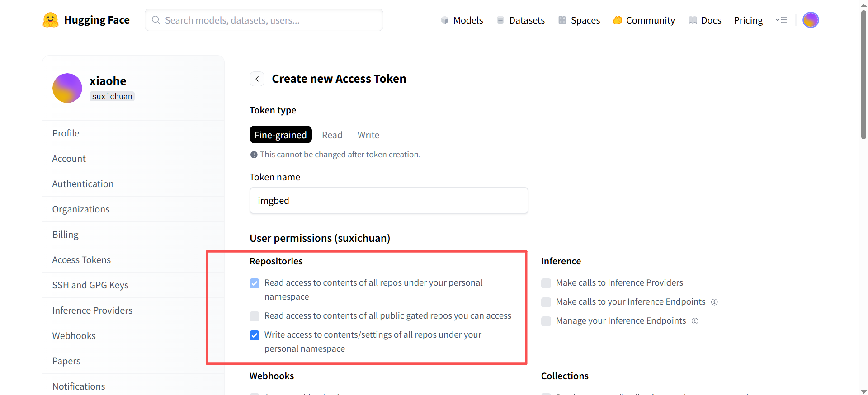Viewport: 868px width, 395px height.
Task: Go back using the chevron button
Action: coord(257,79)
